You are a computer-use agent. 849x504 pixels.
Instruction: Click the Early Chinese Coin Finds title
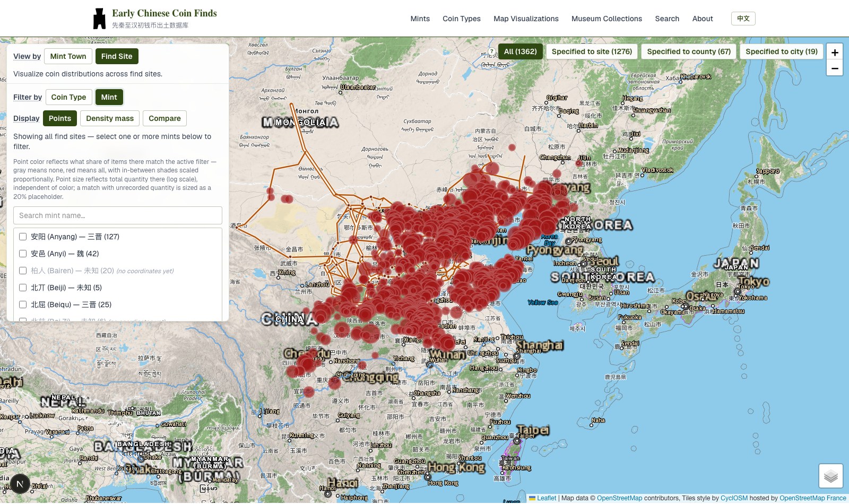coord(164,13)
